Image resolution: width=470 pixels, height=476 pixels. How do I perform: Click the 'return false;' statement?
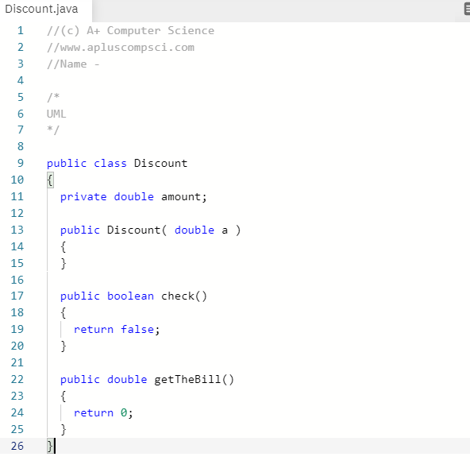117,329
